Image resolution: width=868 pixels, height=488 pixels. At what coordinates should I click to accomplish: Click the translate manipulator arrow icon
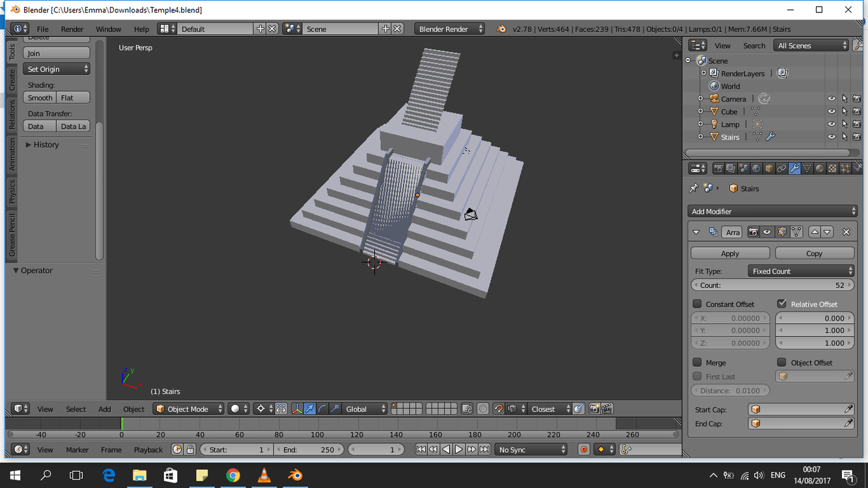point(310,409)
